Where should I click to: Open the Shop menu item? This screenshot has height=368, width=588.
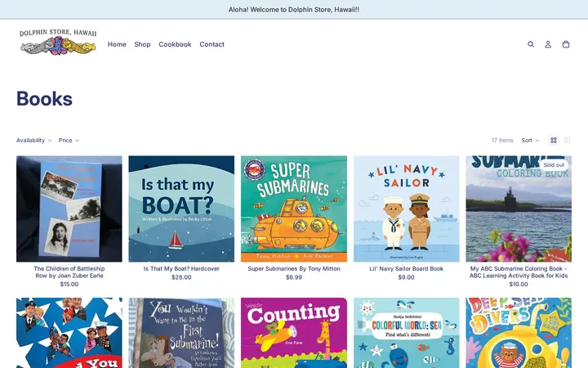pos(142,44)
